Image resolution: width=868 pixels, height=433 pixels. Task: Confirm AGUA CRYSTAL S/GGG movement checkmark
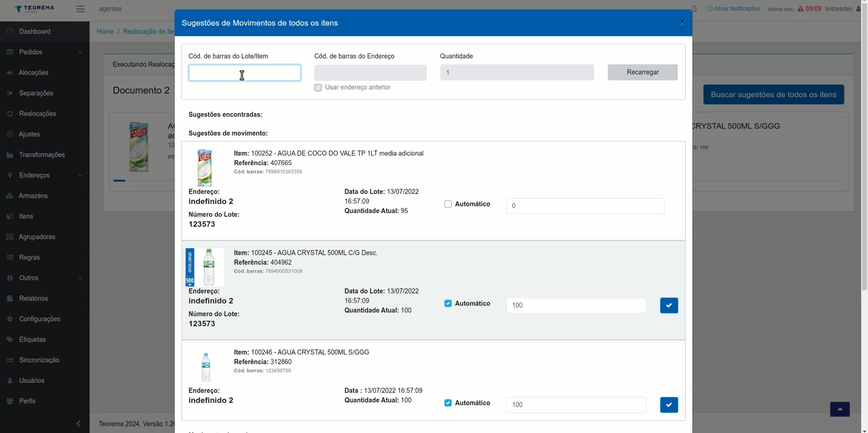coord(669,405)
